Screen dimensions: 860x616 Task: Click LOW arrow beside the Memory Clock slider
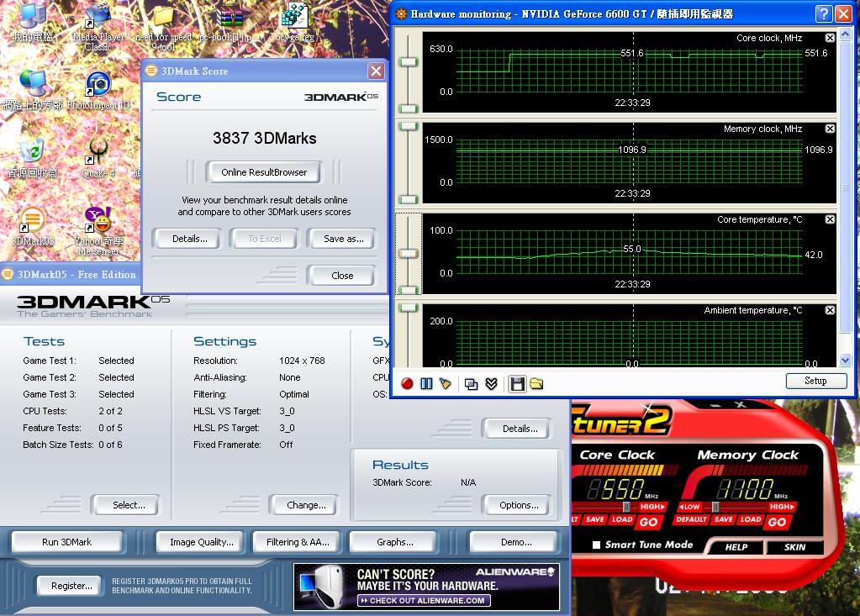tap(690, 507)
